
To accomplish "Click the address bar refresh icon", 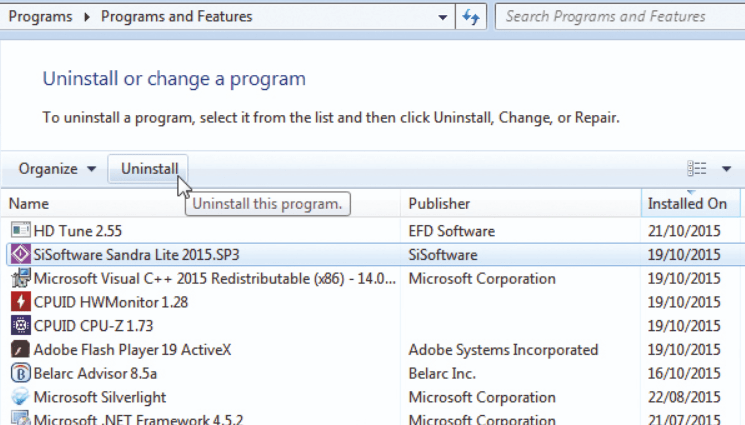I will click(x=471, y=17).
